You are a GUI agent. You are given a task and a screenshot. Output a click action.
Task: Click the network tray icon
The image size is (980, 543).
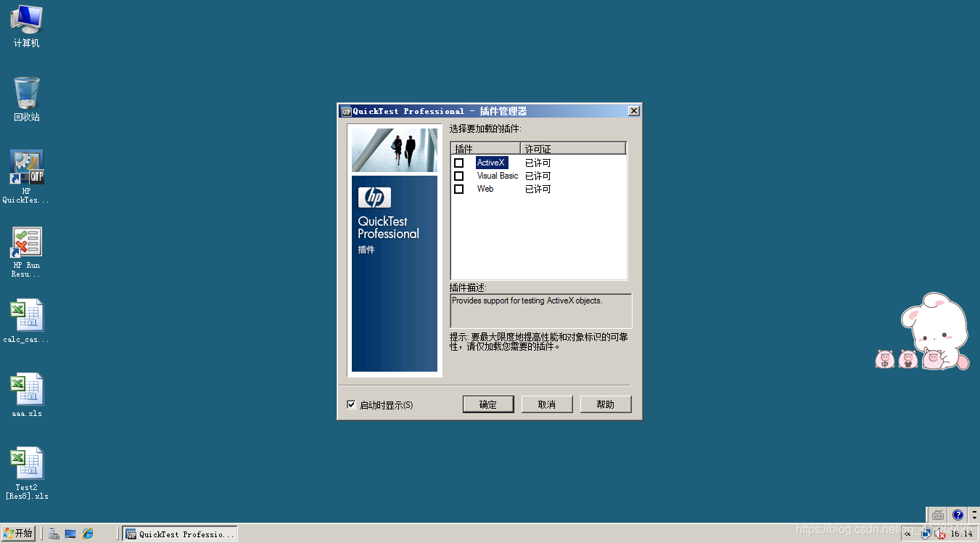coord(926,534)
